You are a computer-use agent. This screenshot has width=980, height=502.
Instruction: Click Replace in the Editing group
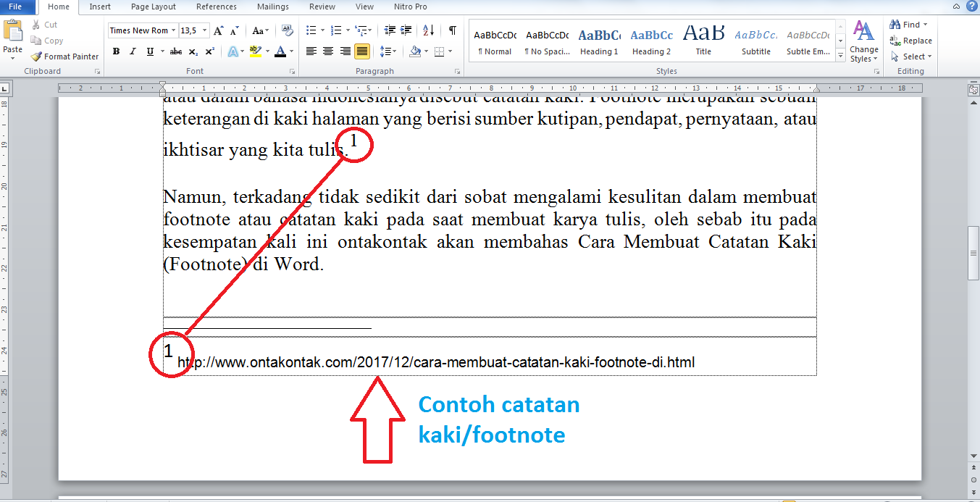(911, 41)
